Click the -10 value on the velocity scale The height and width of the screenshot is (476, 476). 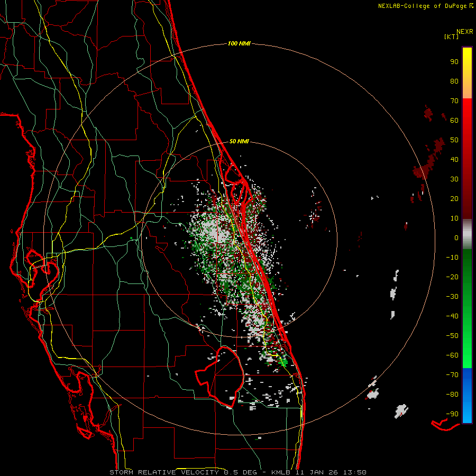[452, 258]
